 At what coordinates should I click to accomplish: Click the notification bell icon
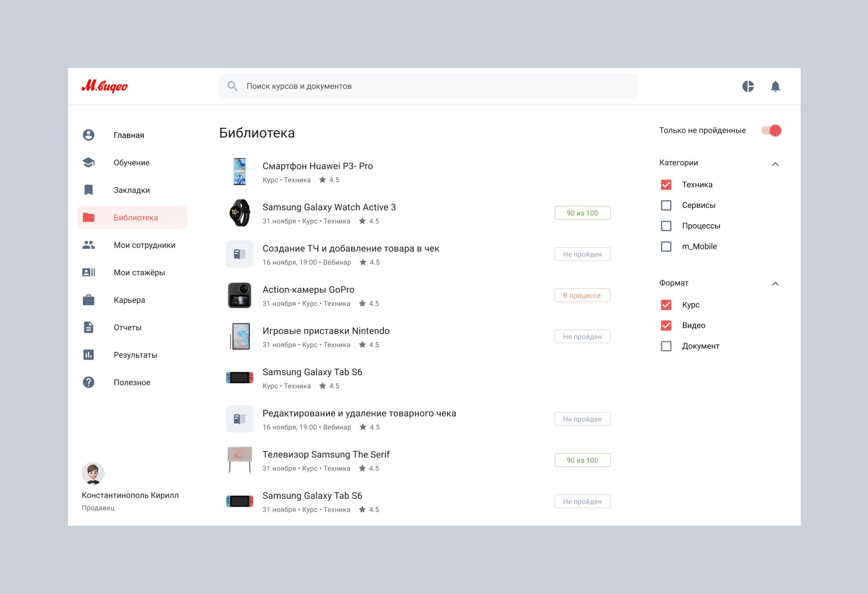pos(775,86)
